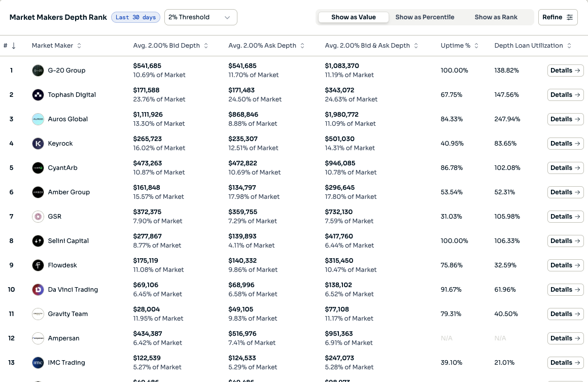588x382 pixels.
Task: Click the 247.94% loan utilization value
Action: 507,119
